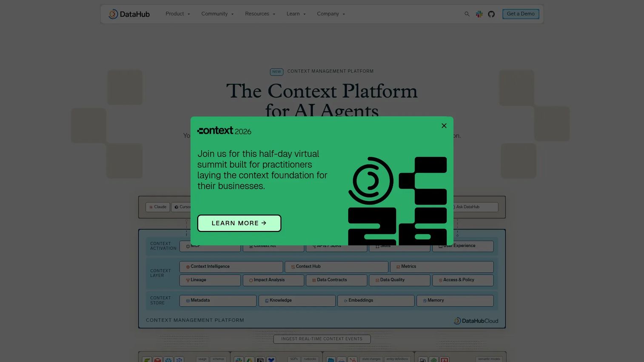
Task: Open the site search
Action: [467, 14]
